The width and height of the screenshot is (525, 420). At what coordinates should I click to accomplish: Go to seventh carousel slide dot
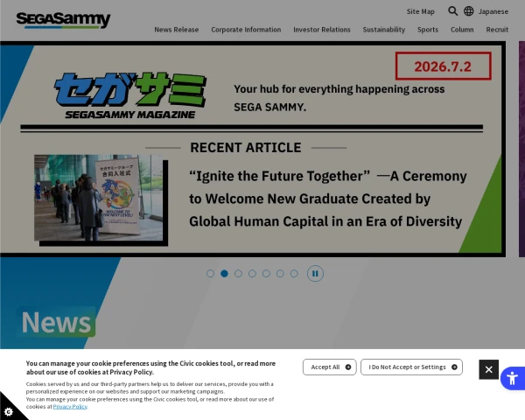[x=294, y=274]
